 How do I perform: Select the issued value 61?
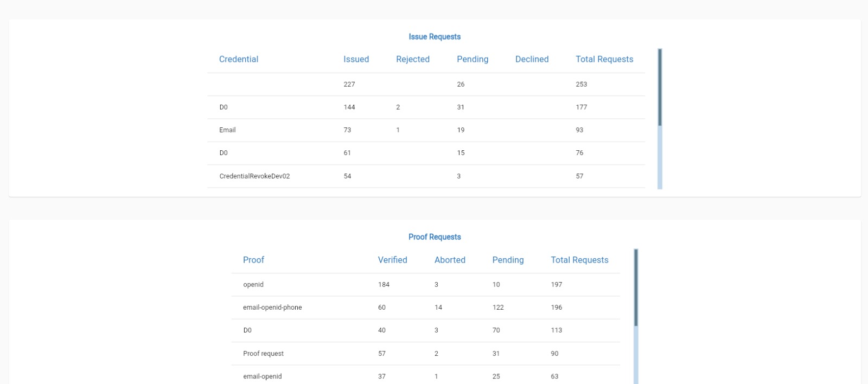click(x=347, y=152)
